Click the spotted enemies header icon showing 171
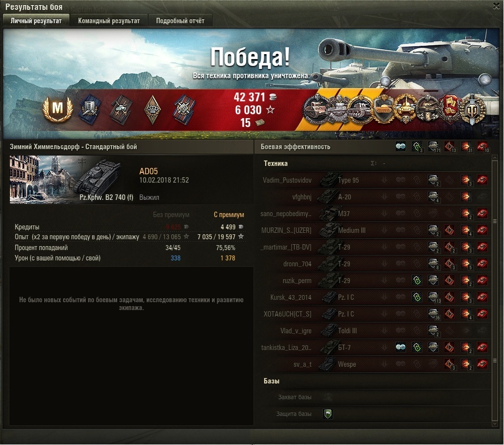504x445 pixels. 433,147
